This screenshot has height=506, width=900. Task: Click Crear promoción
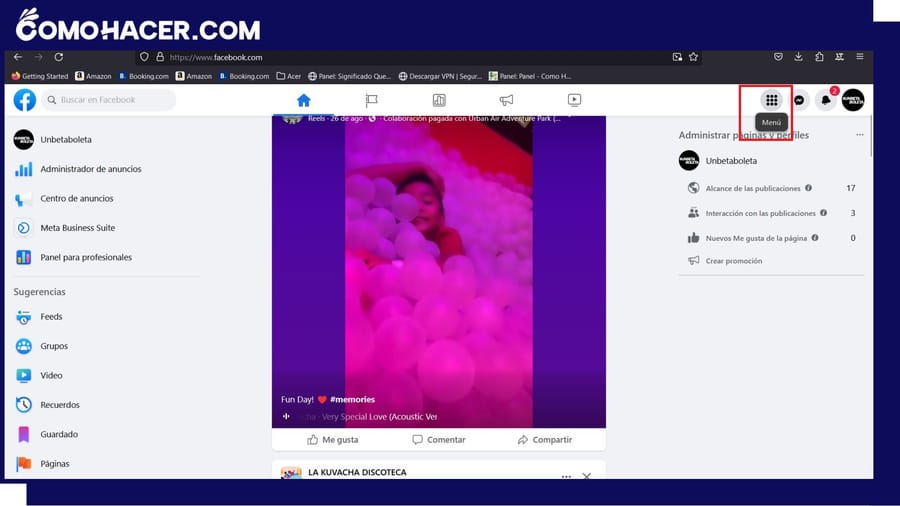pos(734,260)
